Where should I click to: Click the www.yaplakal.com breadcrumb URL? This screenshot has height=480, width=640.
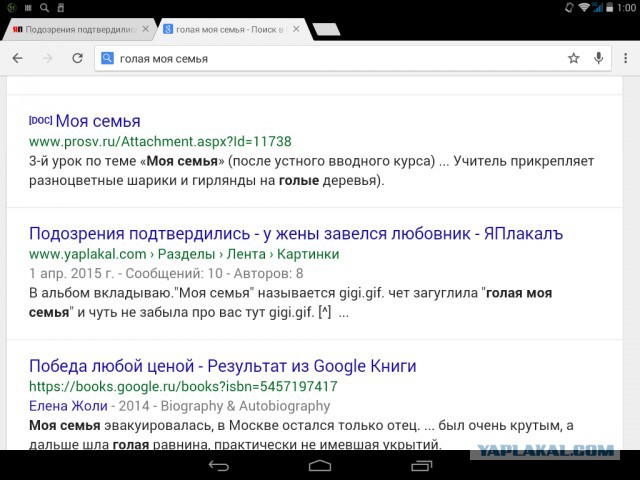[184, 254]
